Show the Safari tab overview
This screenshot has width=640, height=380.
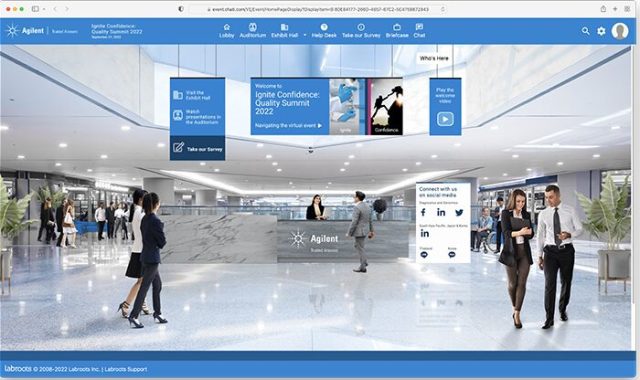click(x=627, y=9)
